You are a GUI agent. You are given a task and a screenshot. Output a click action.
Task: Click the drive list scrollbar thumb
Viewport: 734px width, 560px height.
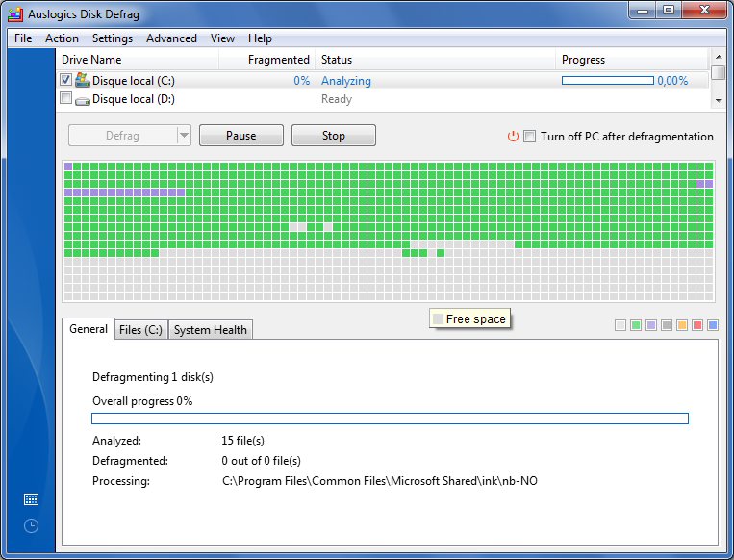[719, 72]
